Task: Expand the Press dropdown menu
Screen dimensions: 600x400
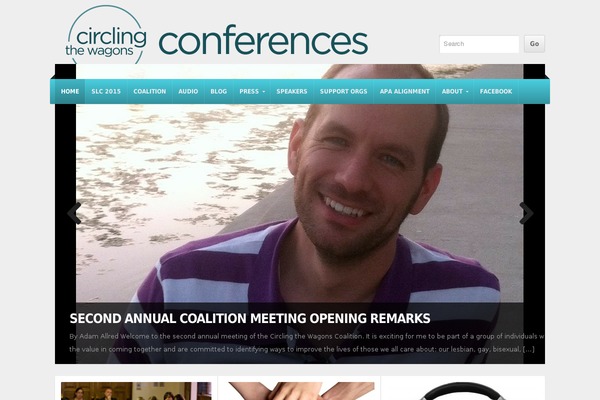Action: [252, 91]
